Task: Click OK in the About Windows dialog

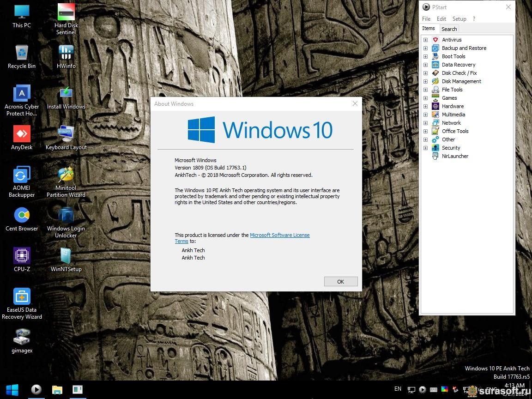Action: pyautogui.click(x=341, y=282)
